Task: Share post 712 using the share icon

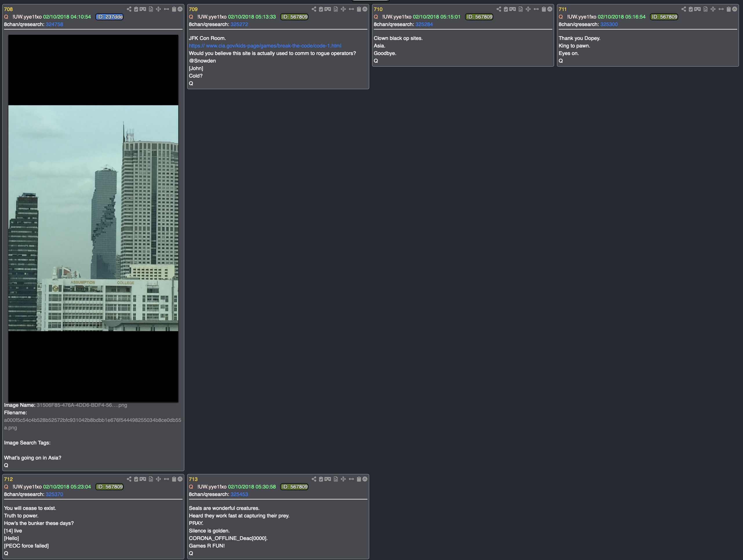Action: 129,479
